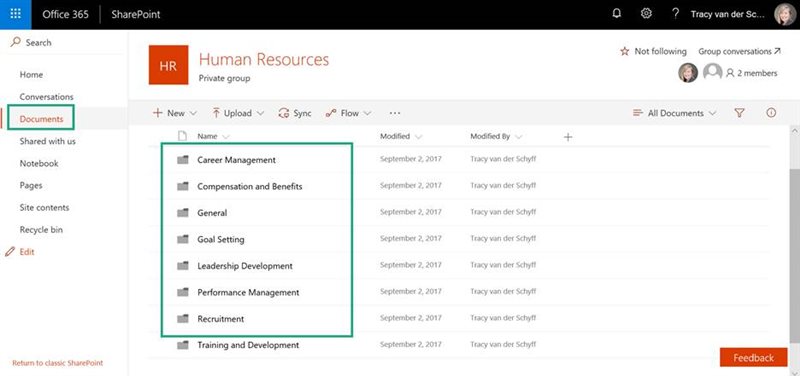Open the Career Management folder name

pos(236,160)
